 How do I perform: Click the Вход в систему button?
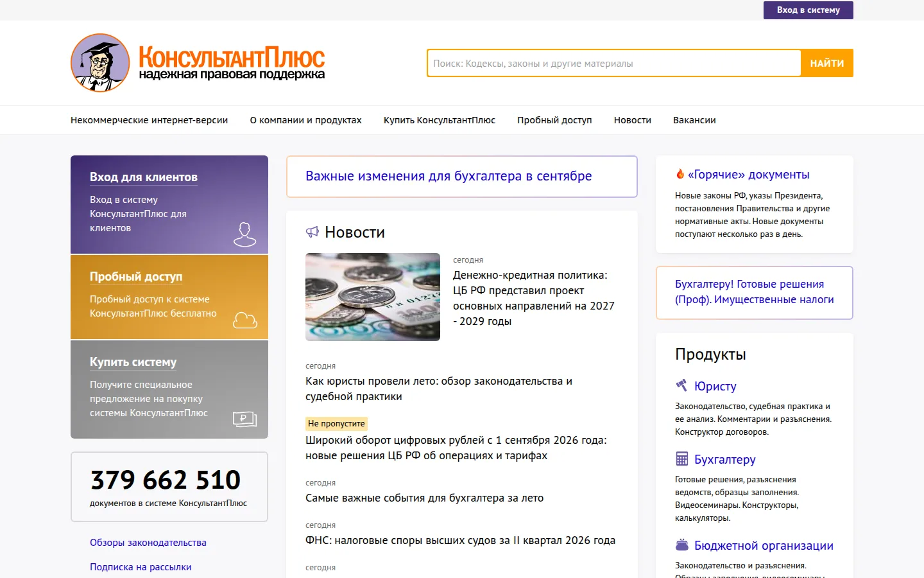(x=809, y=10)
